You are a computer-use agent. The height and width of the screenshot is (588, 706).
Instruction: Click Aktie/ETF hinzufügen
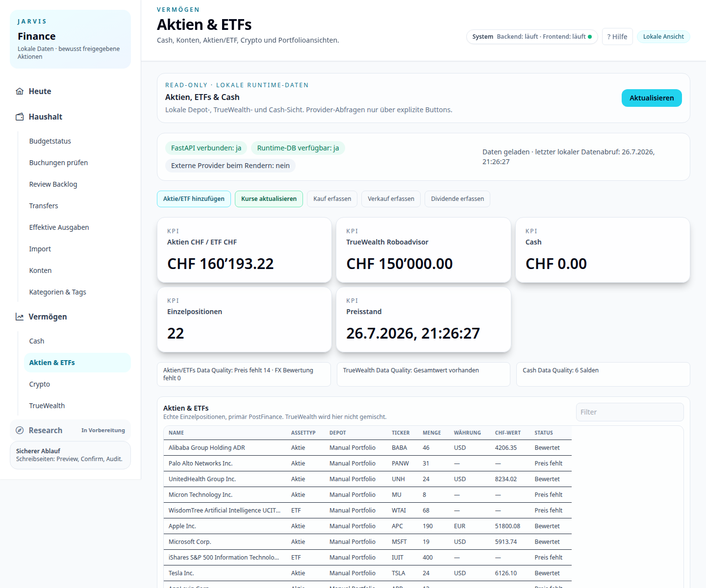coord(194,199)
